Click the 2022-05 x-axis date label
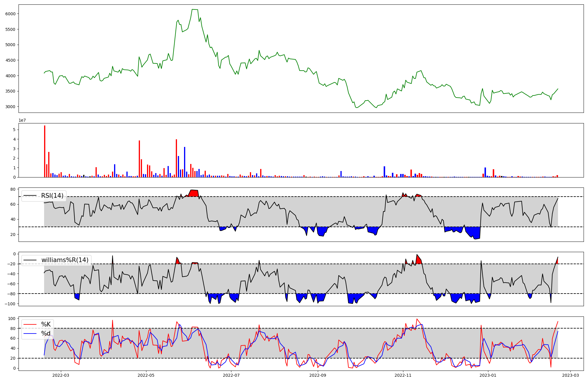588x382 pixels. [146, 375]
